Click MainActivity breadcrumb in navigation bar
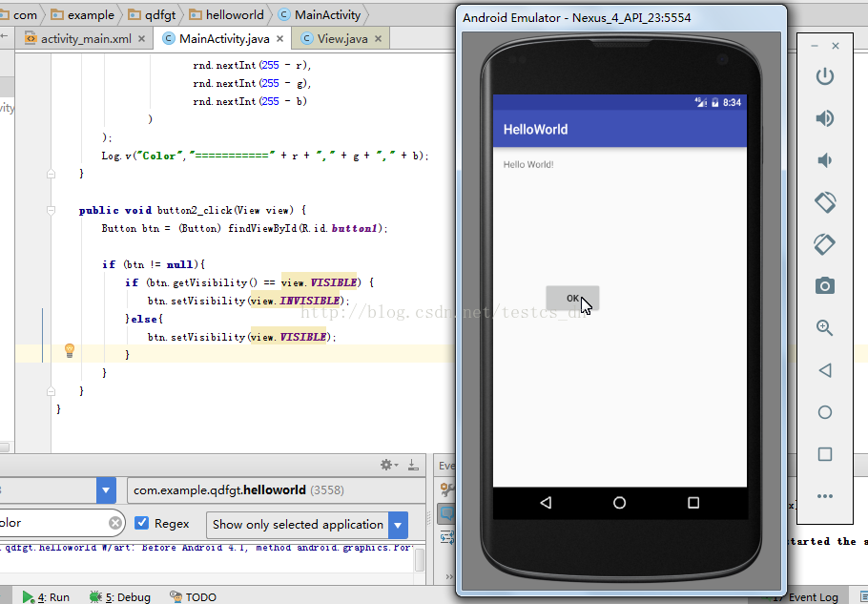Screen dimensions: 868x604 click(x=320, y=15)
